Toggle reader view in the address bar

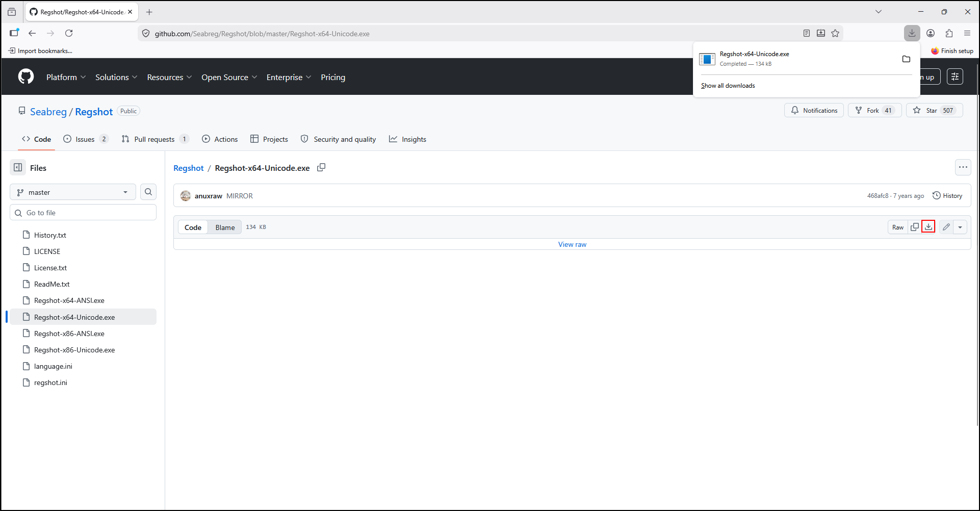pyautogui.click(x=807, y=33)
